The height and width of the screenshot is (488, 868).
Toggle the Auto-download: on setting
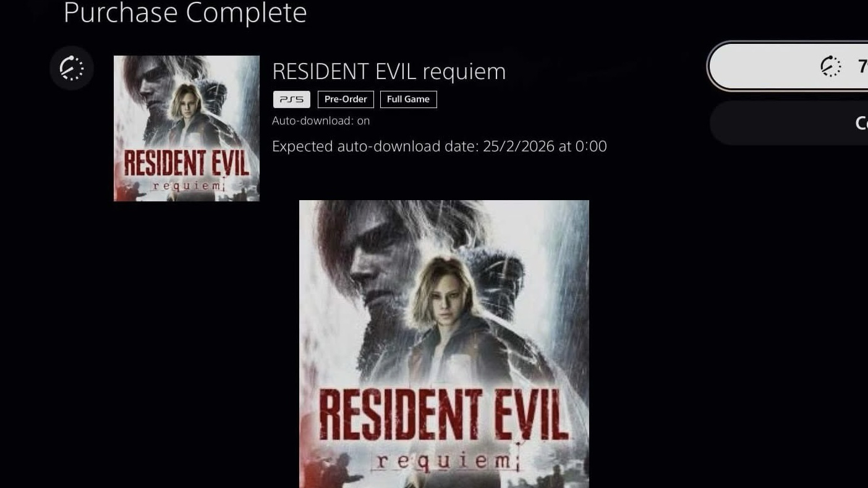(321, 121)
